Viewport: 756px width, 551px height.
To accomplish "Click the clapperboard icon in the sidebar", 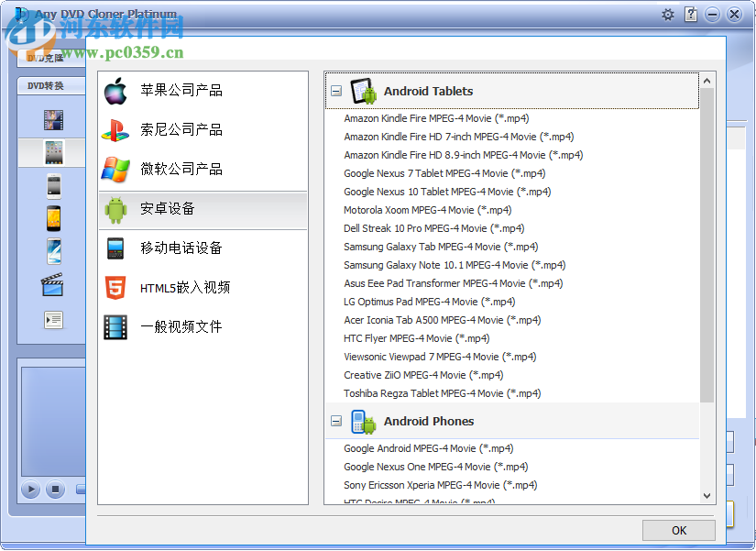I will [52, 285].
